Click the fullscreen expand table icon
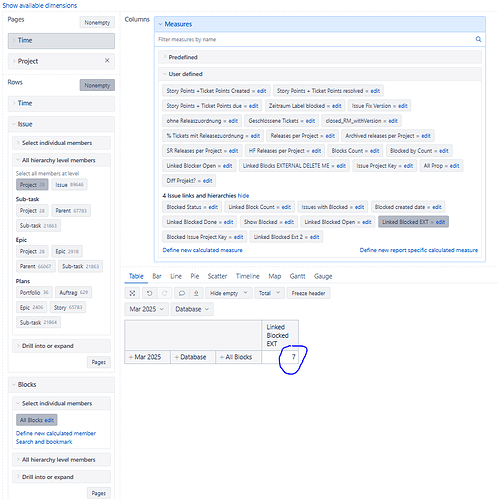498x499 pixels. click(x=132, y=293)
